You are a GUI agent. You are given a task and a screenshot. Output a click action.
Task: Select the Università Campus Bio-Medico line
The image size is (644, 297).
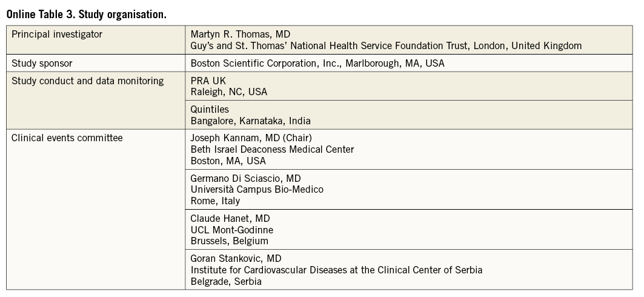(x=257, y=190)
